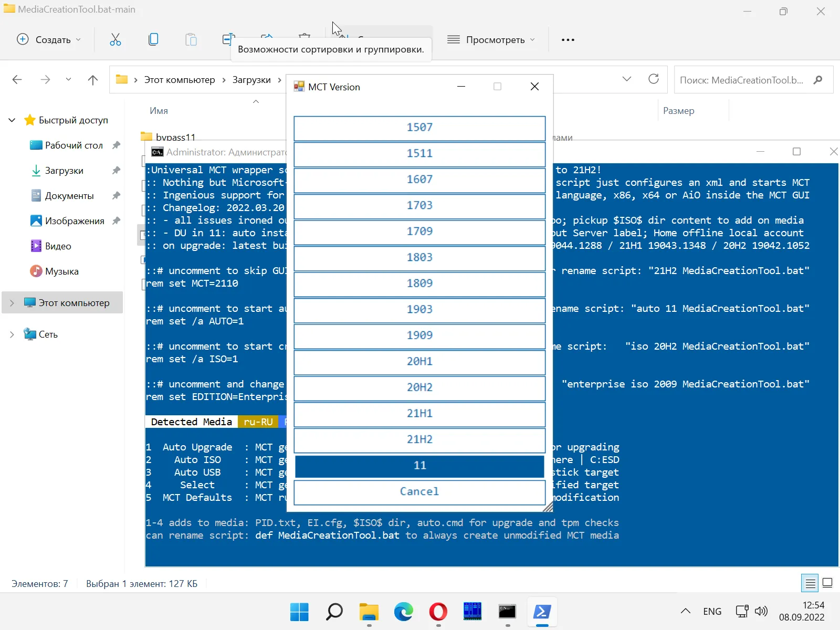
Task: Switch to large thumbnails view icon
Action: tap(827, 583)
